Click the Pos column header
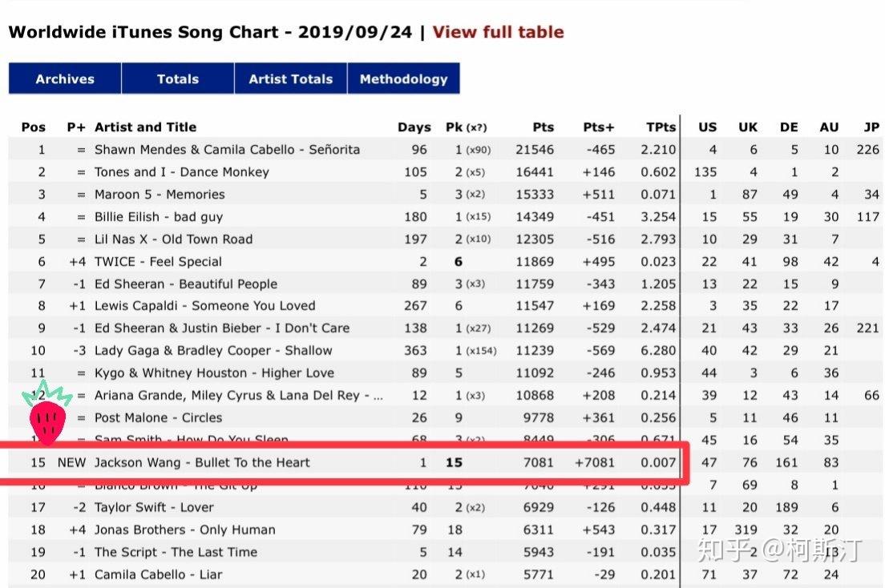The height and width of the screenshot is (588, 885). (34, 127)
